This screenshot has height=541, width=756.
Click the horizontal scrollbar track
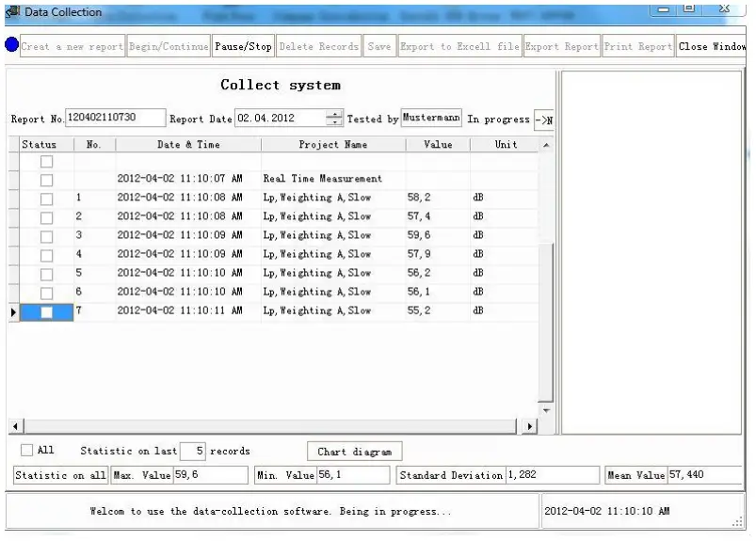(x=270, y=426)
